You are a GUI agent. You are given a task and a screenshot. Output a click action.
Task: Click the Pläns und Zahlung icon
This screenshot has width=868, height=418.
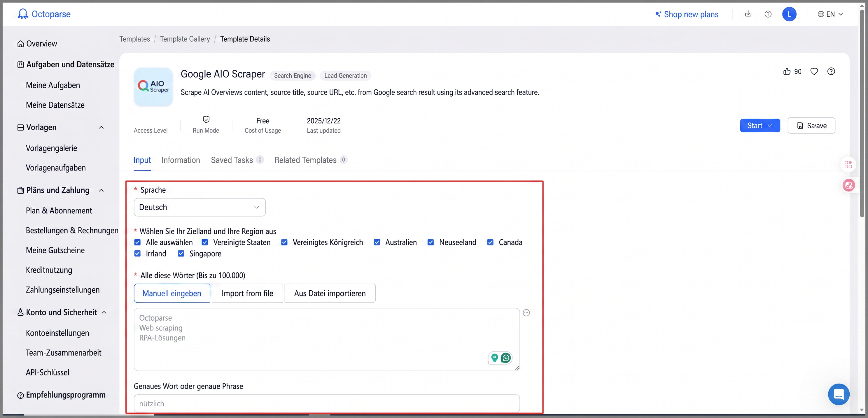coord(20,190)
